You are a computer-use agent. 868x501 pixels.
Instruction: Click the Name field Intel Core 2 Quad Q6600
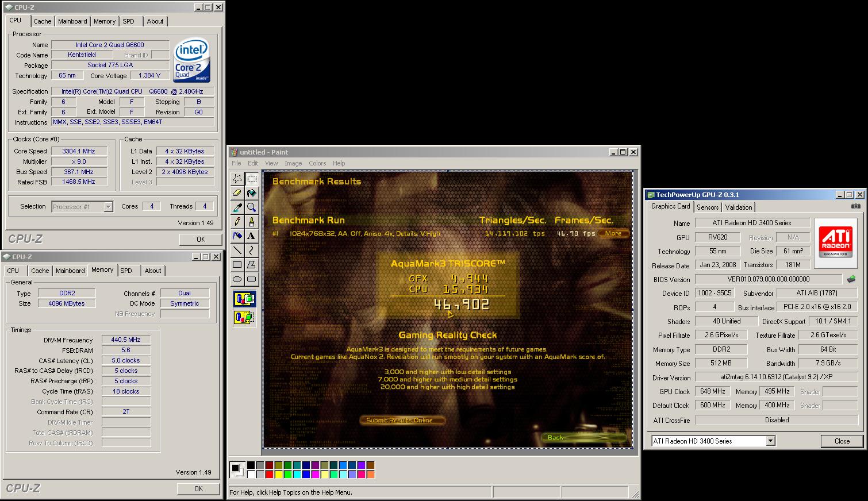click(x=110, y=45)
